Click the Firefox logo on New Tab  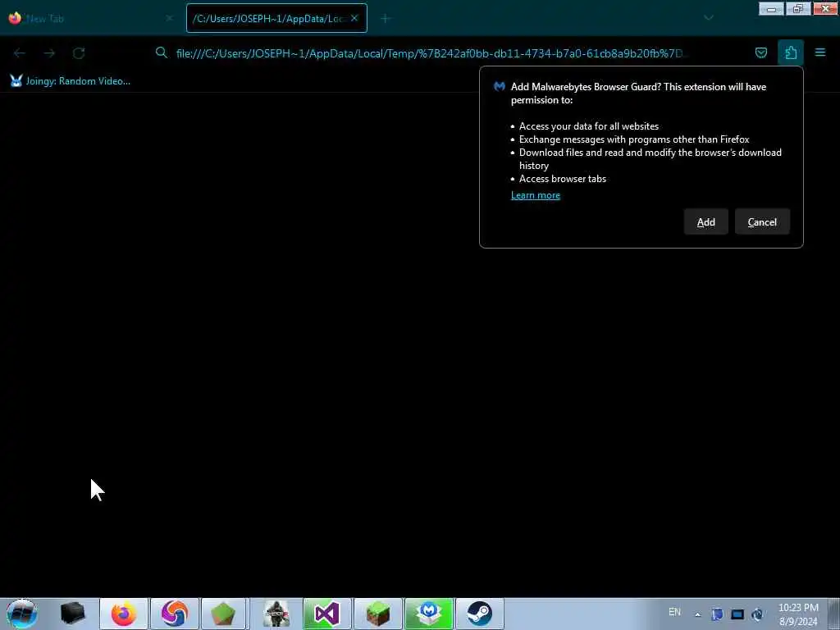click(15, 18)
